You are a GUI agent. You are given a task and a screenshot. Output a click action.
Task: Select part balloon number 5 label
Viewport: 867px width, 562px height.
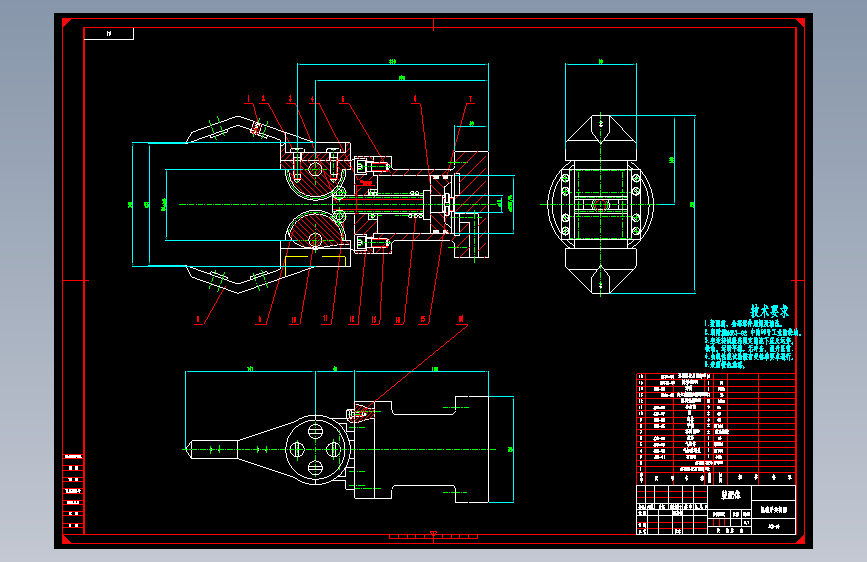coord(342,99)
